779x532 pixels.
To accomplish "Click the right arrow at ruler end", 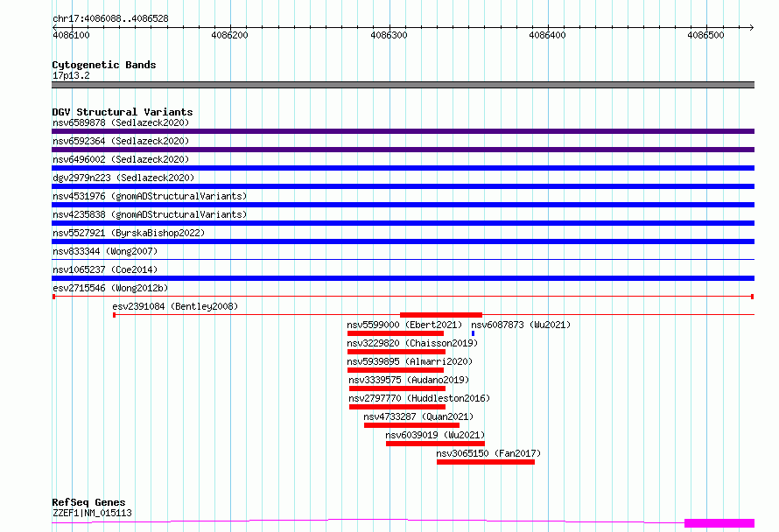I will pyautogui.click(x=752, y=27).
